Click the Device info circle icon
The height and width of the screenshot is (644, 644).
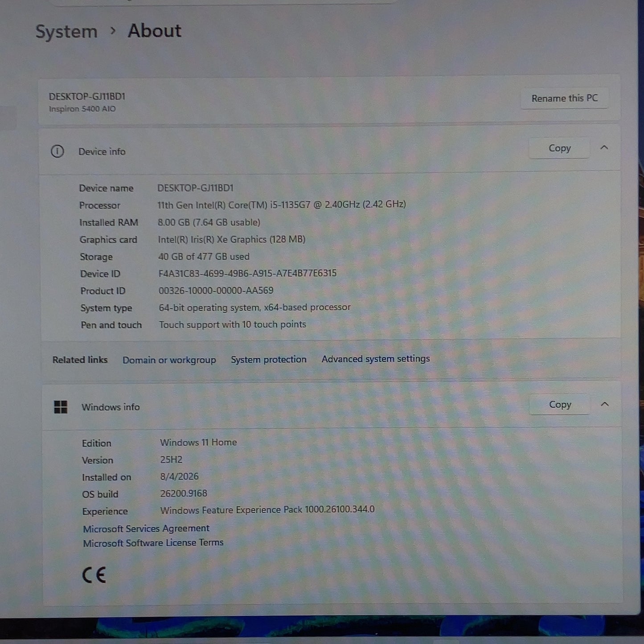pyautogui.click(x=57, y=152)
